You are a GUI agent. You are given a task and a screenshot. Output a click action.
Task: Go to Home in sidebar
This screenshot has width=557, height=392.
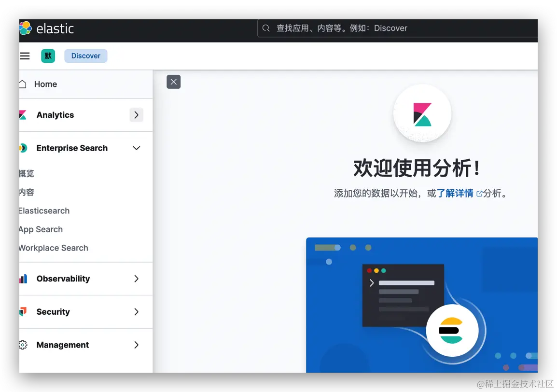click(45, 84)
